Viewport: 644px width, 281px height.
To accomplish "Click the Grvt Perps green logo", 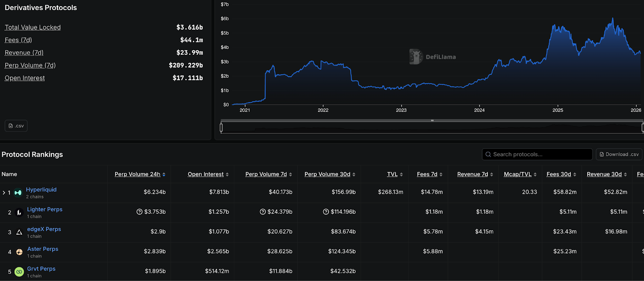I will (x=19, y=272).
